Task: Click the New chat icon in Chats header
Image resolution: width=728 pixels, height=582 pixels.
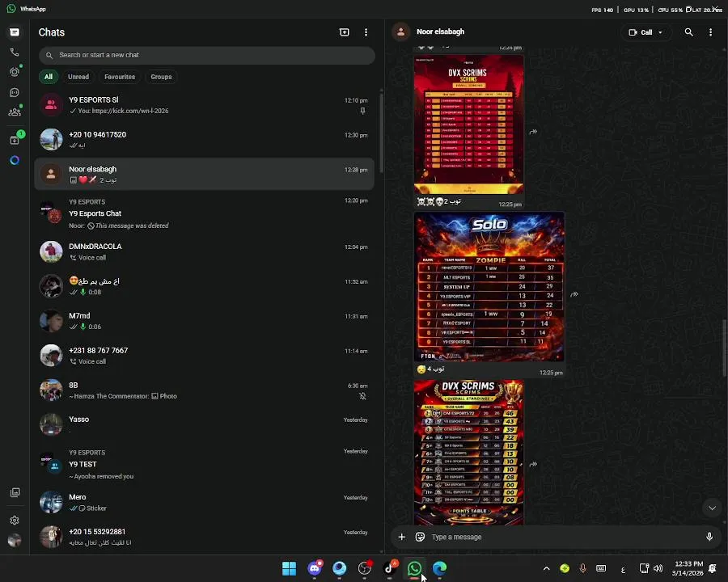Action: (x=344, y=32)
